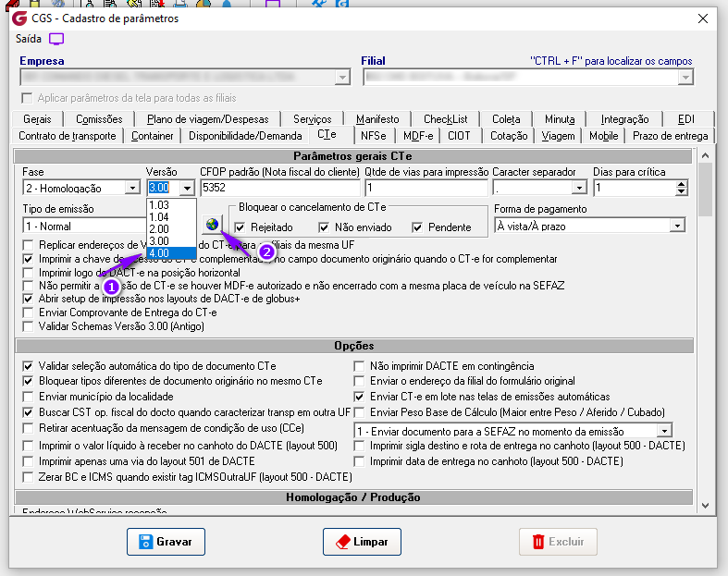The image size is (728, 576).
Task: Enable Enviar município da localidade
Action: tap(28, 397)
